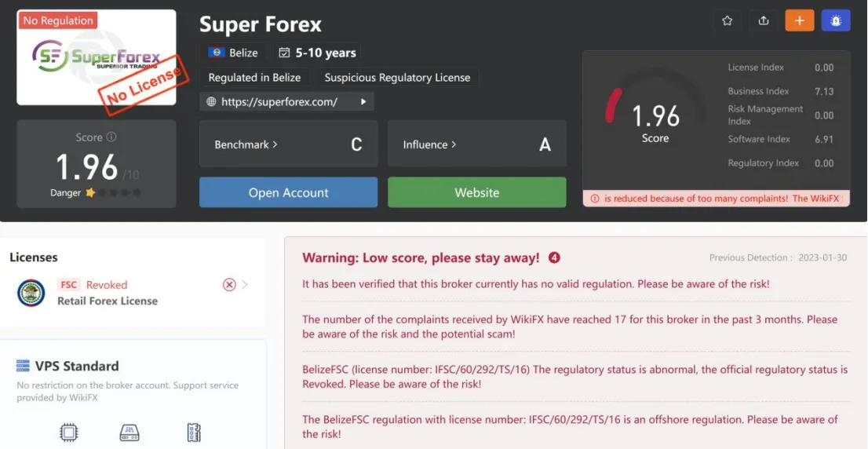Screen dimensions: 868x449
Task: Click the status is abnormal warning text
Action: coord(574,377)
